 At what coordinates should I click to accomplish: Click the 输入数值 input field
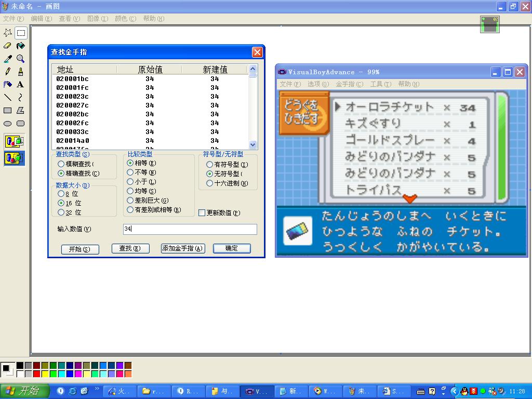190,229
